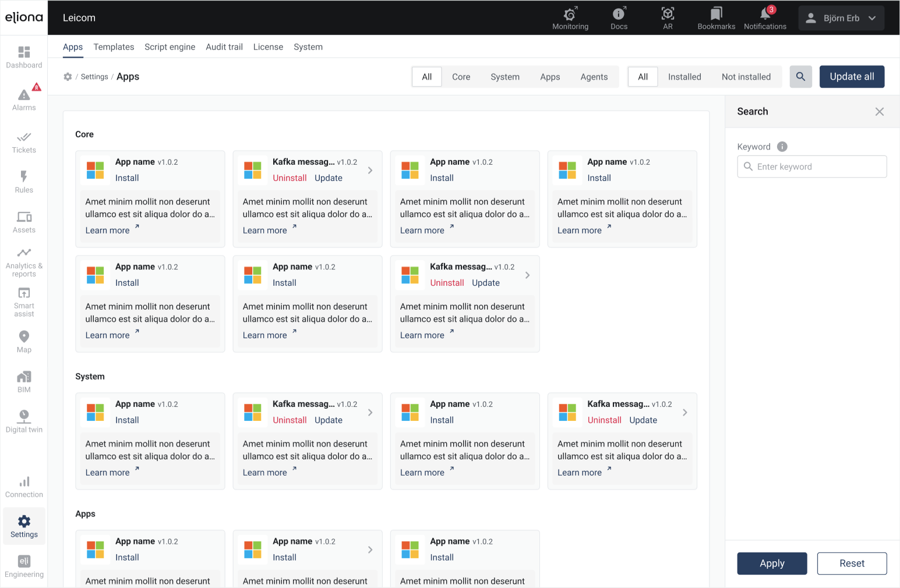
Task: Filter apps by Installed status
Action: pos(684,77)
